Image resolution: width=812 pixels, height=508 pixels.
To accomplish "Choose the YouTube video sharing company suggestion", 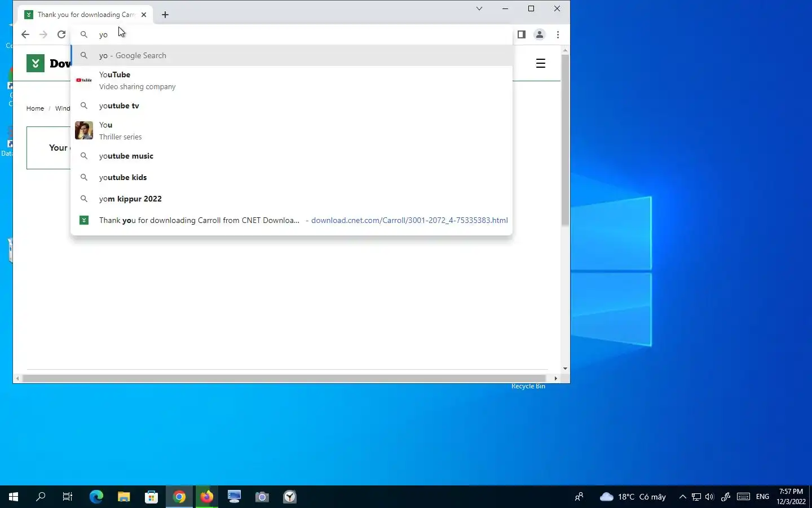I will (x=292, y=80).
